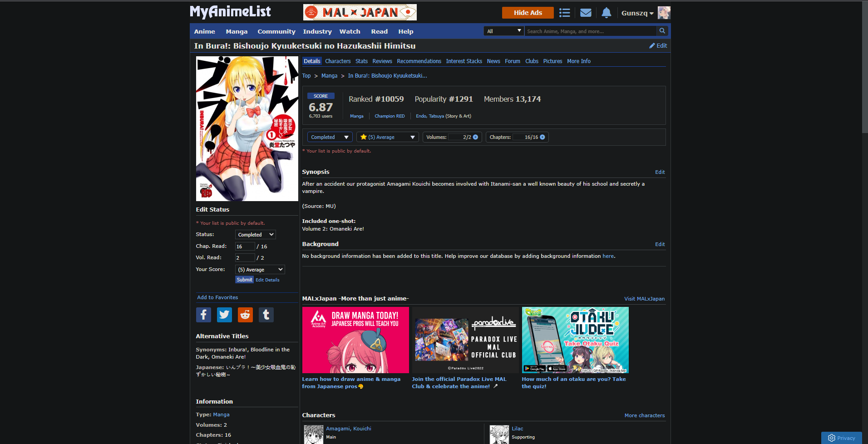The width and height of the screenshot is (868, 444).
Task: Click background information here link
Action: (x=608, y=256)
